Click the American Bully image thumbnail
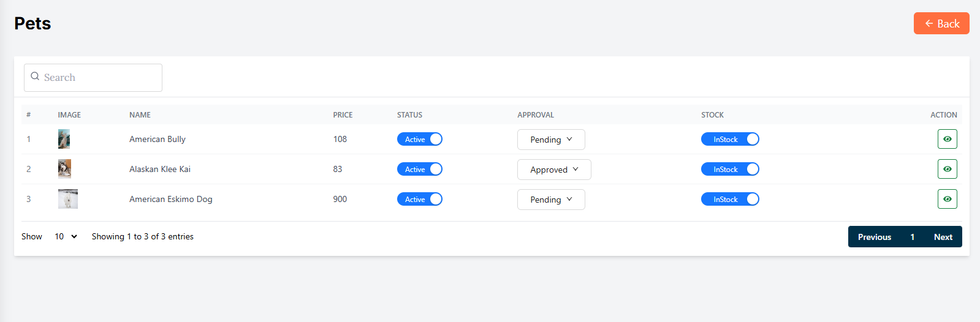Image resolution: width=980 pixels, height=322 pixels. [64, 139]
